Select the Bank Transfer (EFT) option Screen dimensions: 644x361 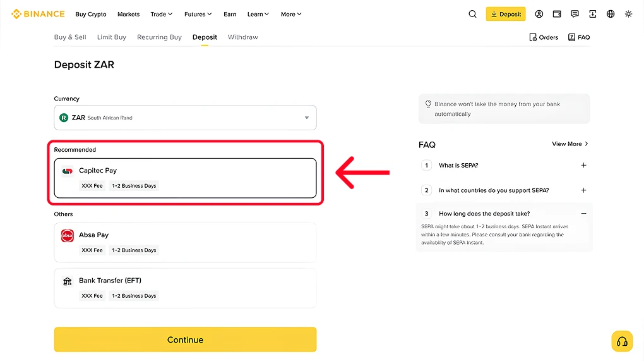[x=185, y=288]
